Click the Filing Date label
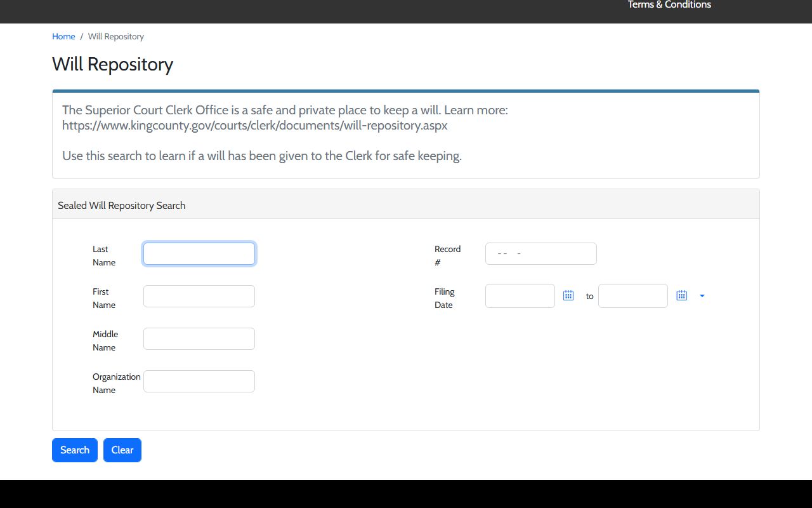Screen dimensions: 812x508 coord(445,298)
